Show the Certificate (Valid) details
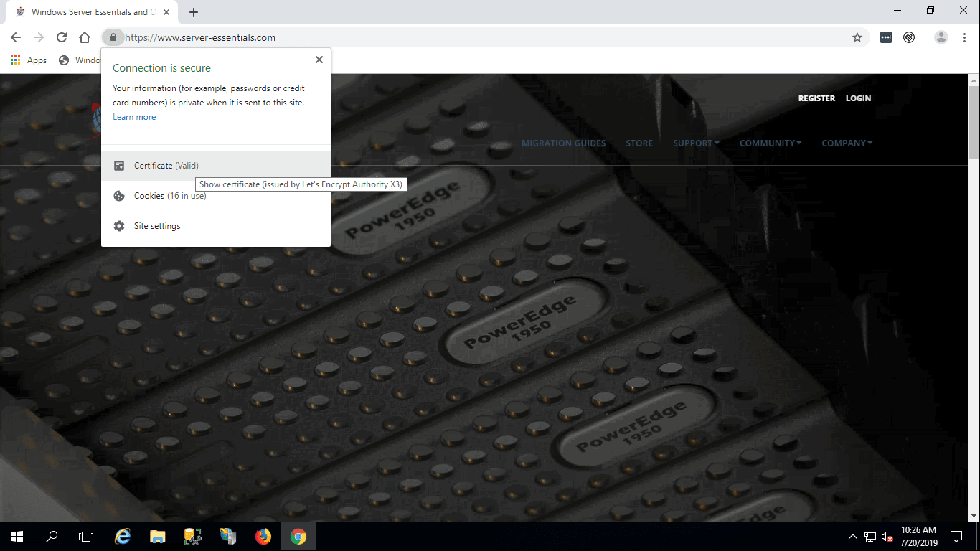The width and height of the screenshot is (980, 551). point(216,166)
